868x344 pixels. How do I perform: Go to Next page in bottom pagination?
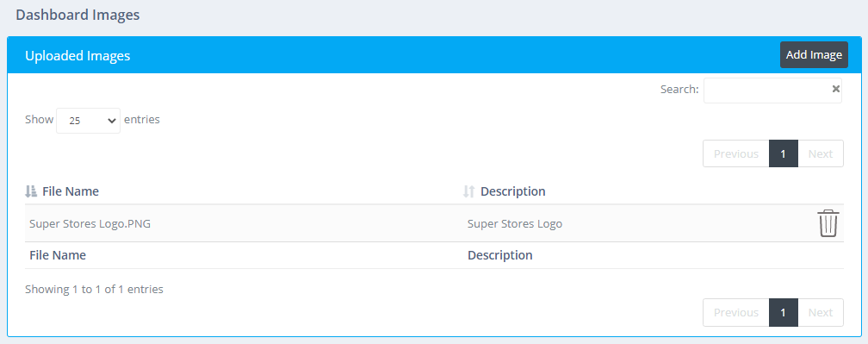tap(821, 312)
